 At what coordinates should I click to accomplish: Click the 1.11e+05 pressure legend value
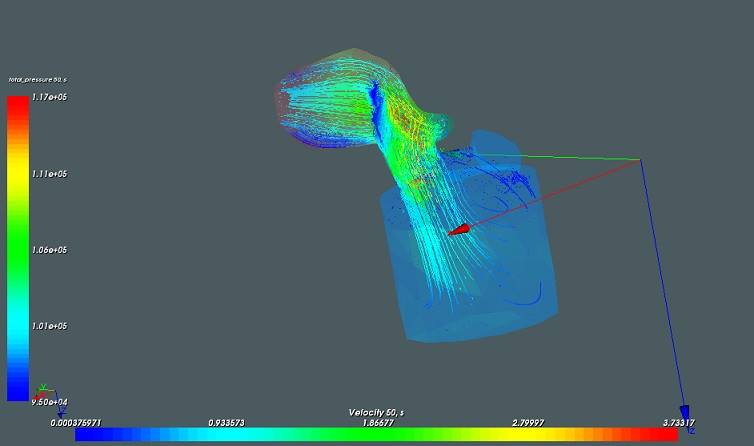49,174
